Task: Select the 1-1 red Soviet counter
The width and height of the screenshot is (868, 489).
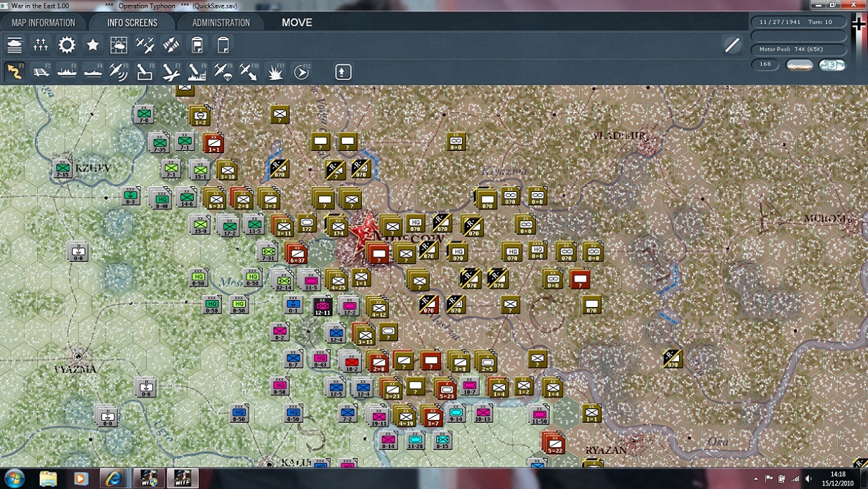Action: click(213, 142)
